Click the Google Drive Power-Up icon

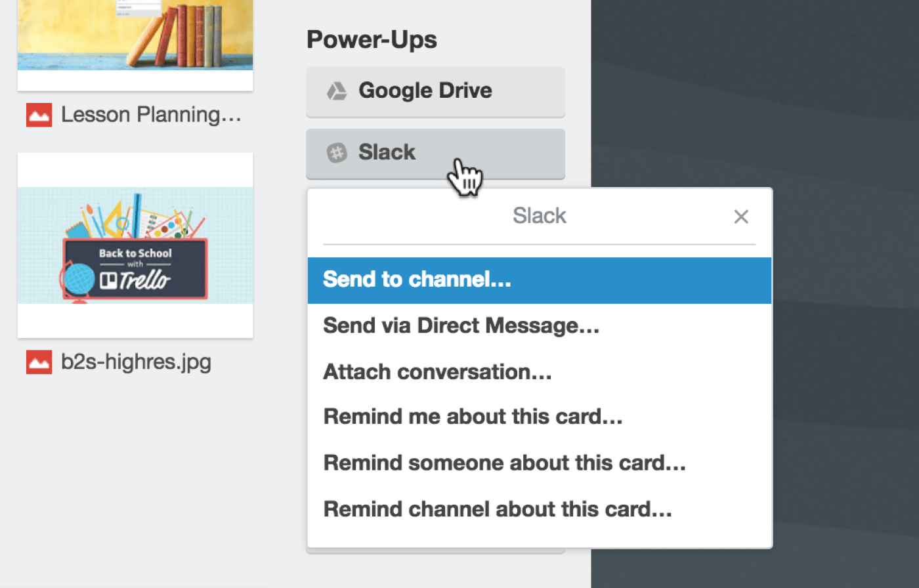tap(337, 91)
